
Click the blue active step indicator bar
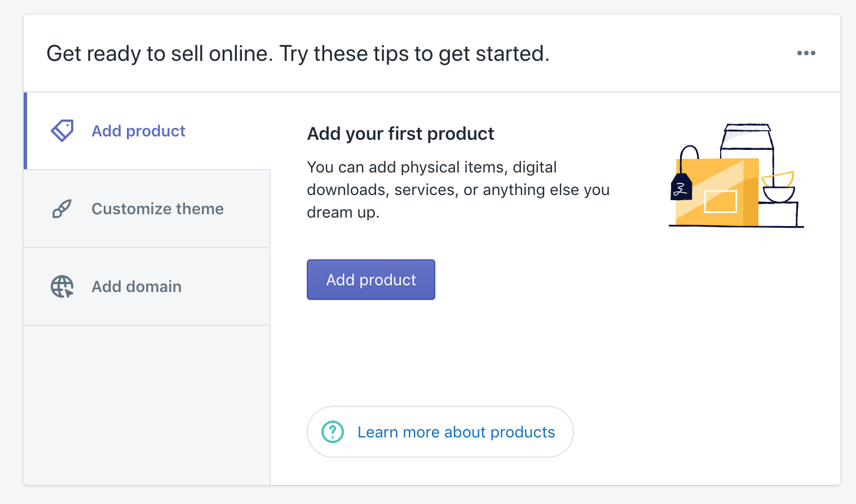click(x=25, y=130)
